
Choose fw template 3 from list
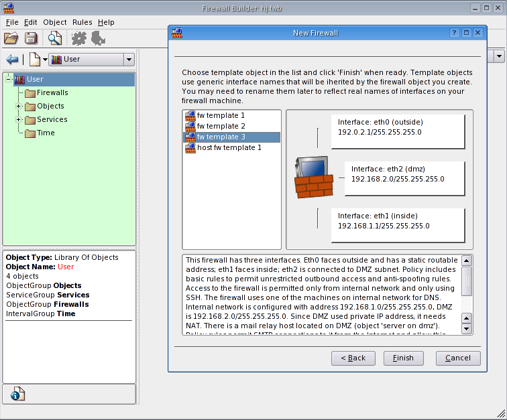click(x=231, y=137)
